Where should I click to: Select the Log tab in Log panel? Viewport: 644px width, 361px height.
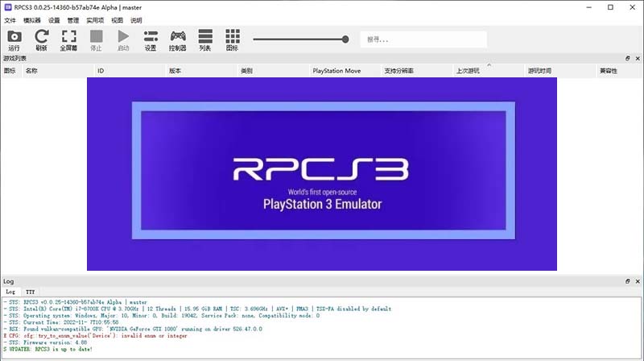click(x=10, y=292)
